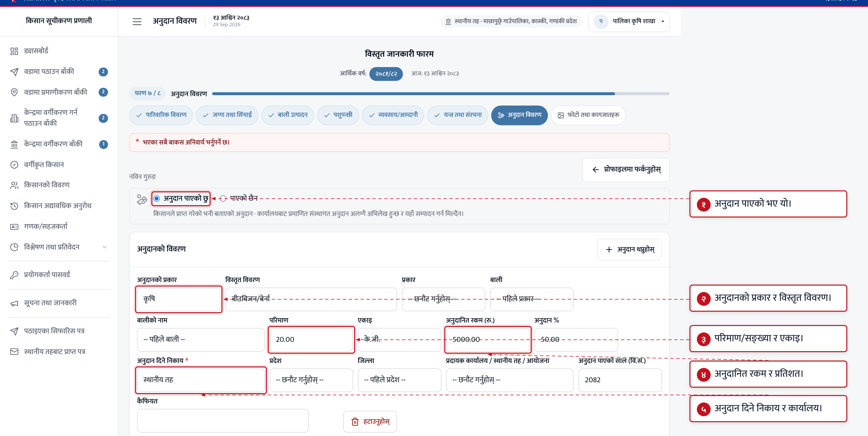This screenshot has height=436, width=868.
Task: Open the फोटो तथा कागजातहरू step tab
Action: click(588, 115)
